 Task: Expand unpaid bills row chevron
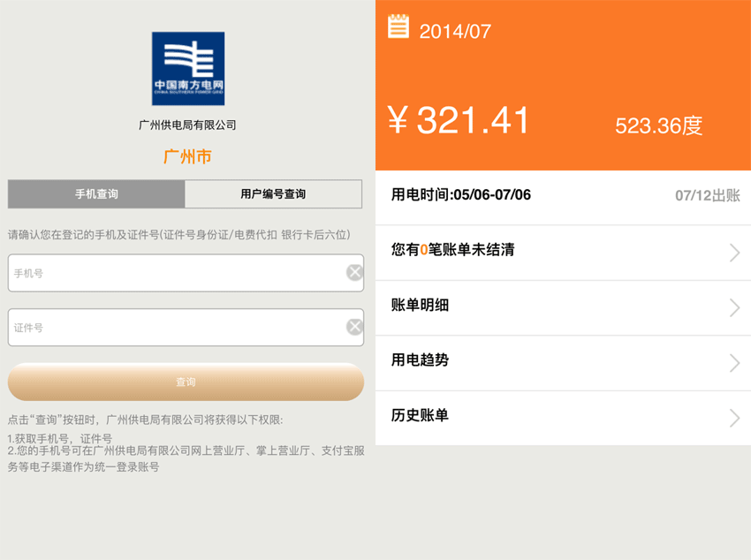click(x=734, y=253)
